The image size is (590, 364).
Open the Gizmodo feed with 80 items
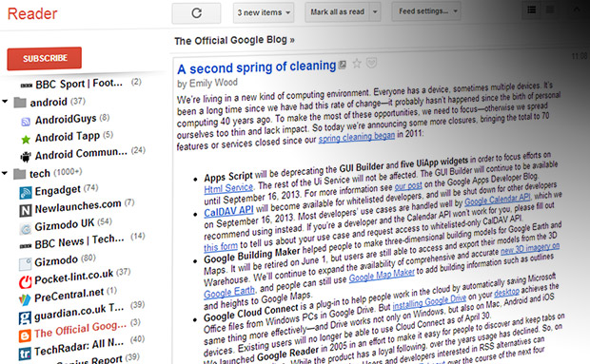(x=56, y=260)
